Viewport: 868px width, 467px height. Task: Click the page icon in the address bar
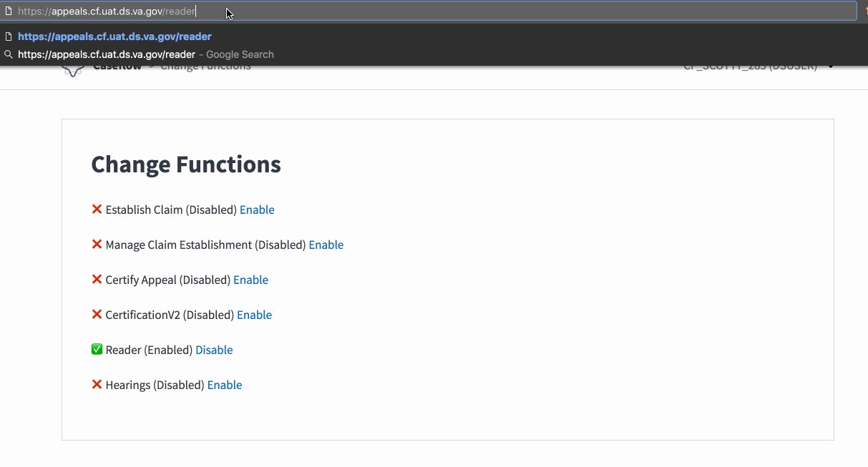(x=9, y=11)
